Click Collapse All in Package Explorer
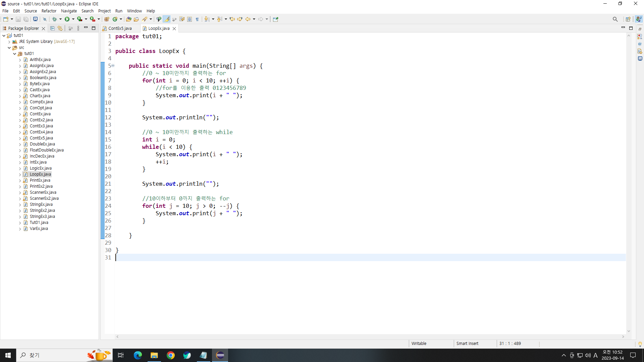This screenshot has height=362, width=644. 52,28
